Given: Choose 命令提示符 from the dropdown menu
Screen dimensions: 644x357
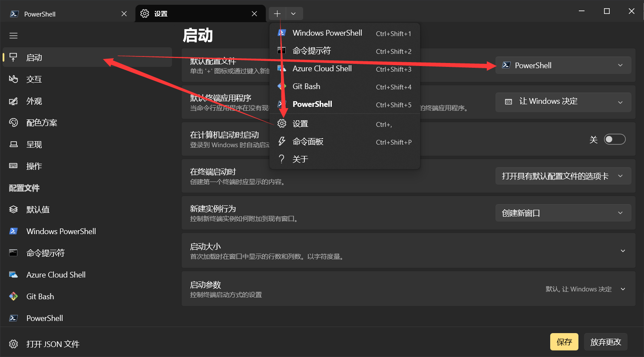Looking at the screenshot, I should pos(345,51).
